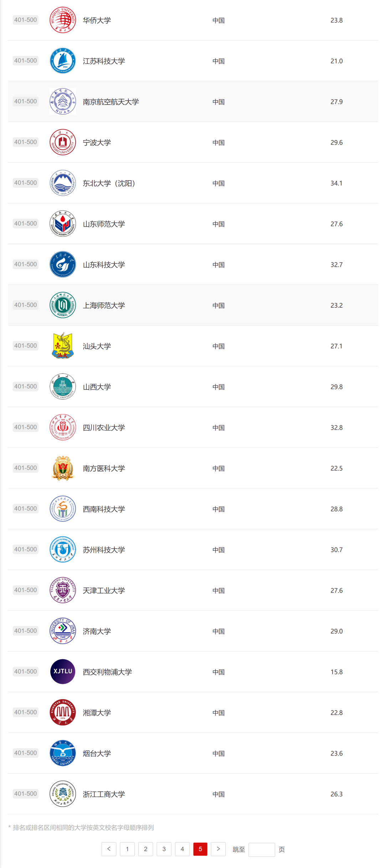Jump to page 4
The image size is (385, 868).
click(182, 849)
